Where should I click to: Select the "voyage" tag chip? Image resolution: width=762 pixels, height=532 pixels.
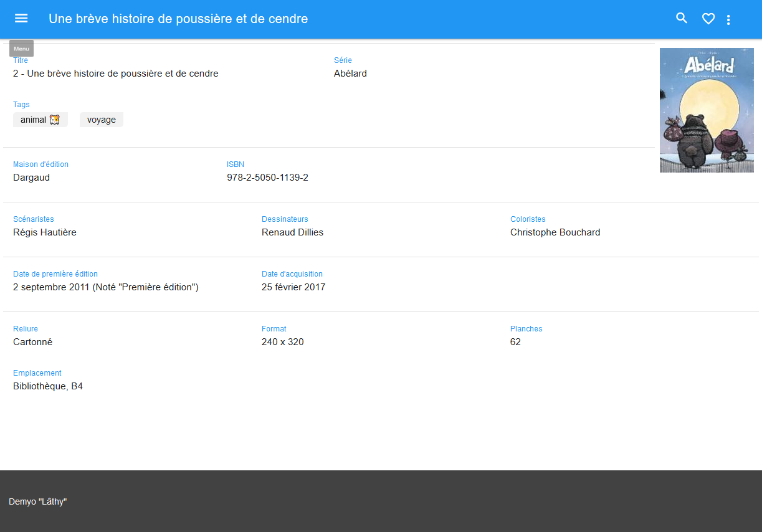click(102, 120)
